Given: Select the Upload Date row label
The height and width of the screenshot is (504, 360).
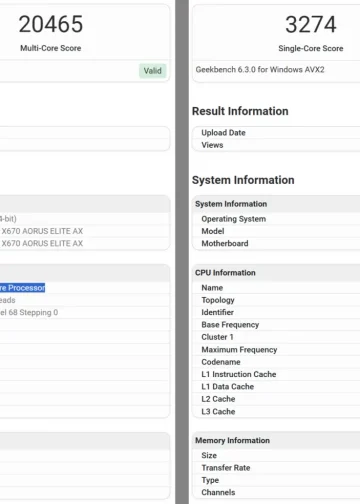Looking at the screenshot, I should (223, 133).
